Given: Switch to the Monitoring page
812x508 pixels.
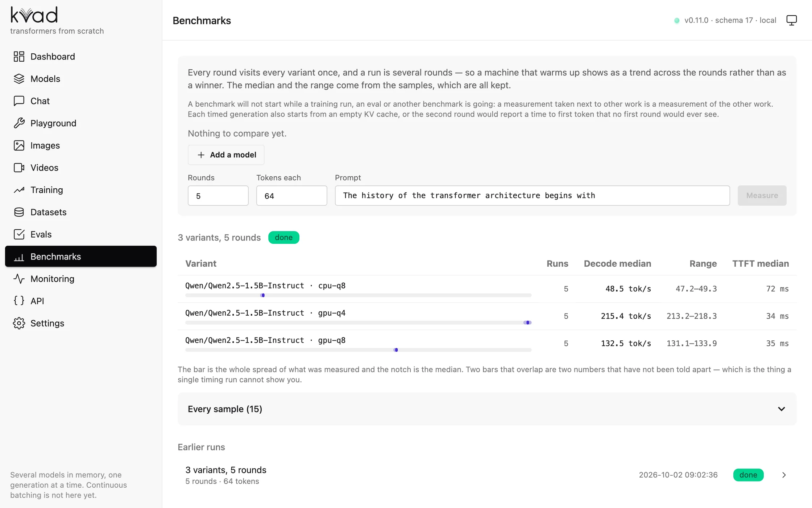Looking at the screenshot, I should point(81,279).
